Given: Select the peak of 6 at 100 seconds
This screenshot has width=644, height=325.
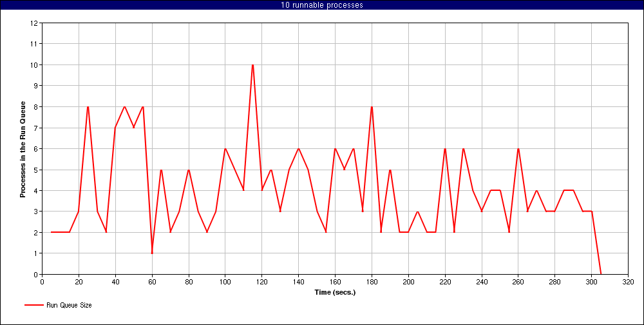Looking at the screenshot, I should pos(225,148).
